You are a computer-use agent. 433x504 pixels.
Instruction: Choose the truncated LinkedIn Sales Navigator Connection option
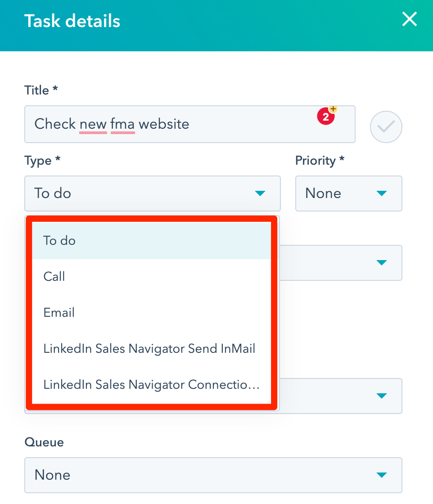pos(151,385)
